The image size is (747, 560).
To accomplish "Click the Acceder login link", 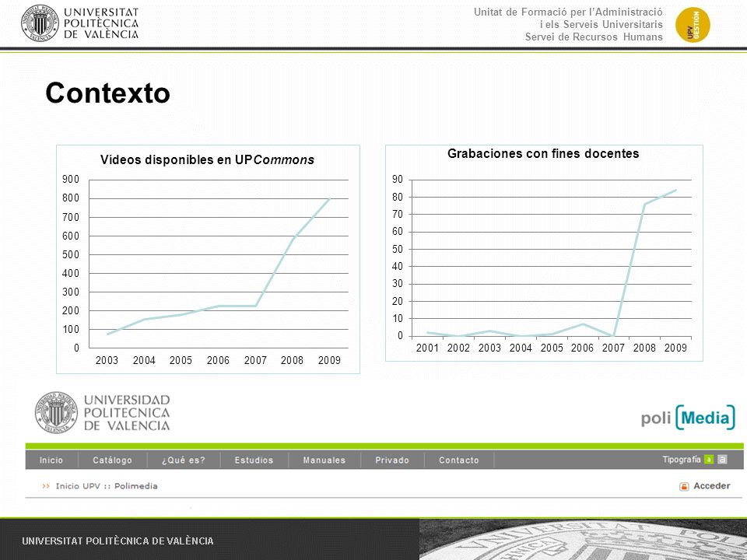I will 712,485.
